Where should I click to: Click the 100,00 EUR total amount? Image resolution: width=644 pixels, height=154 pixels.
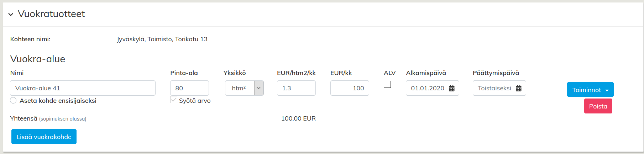298,118
